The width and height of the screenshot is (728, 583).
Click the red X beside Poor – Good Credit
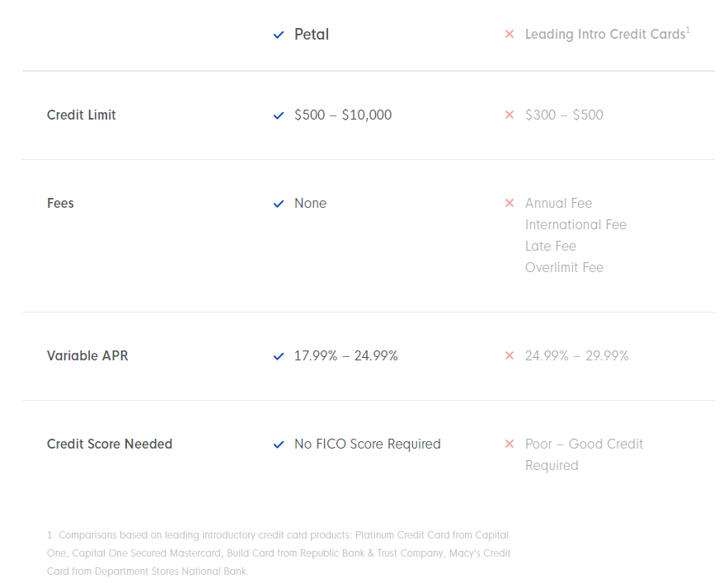pos(510,444)
